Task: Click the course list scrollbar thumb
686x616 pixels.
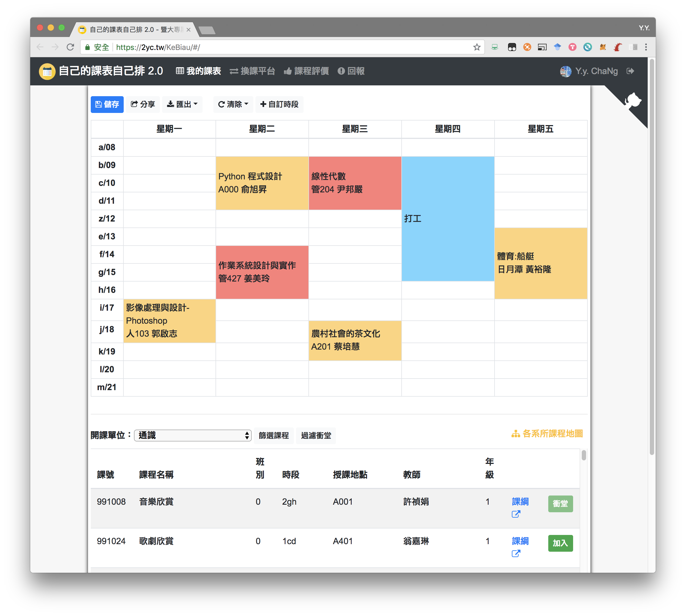Action: [584, 455]
